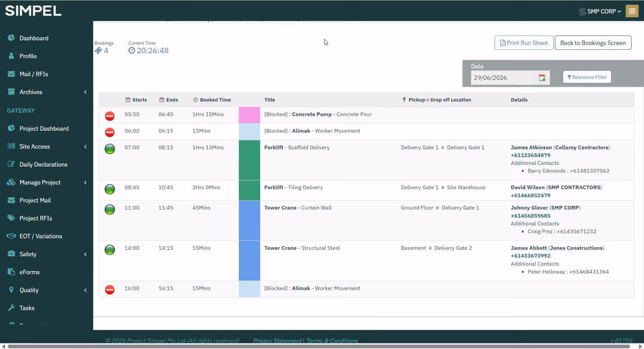Click the EOT / Variations handshake icon
Image resolution: width=644 pixels, height=349 pixels.
click(x=11, y=236)
